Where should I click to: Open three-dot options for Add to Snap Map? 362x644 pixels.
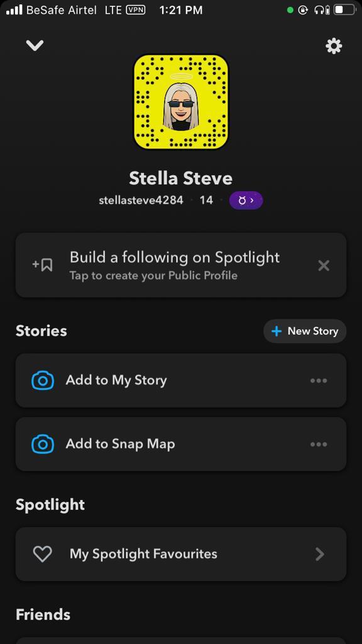coord(319,445)
